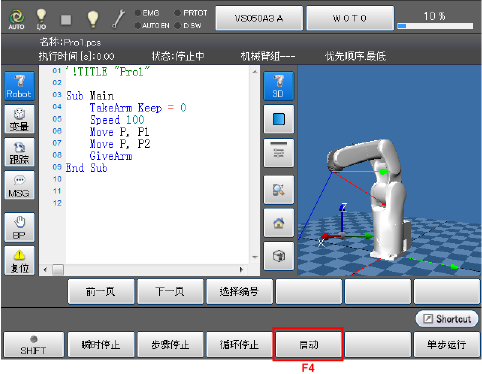482x374 pixels.
Task: Click 前一页 previous page button
Action: click(101, 292)
